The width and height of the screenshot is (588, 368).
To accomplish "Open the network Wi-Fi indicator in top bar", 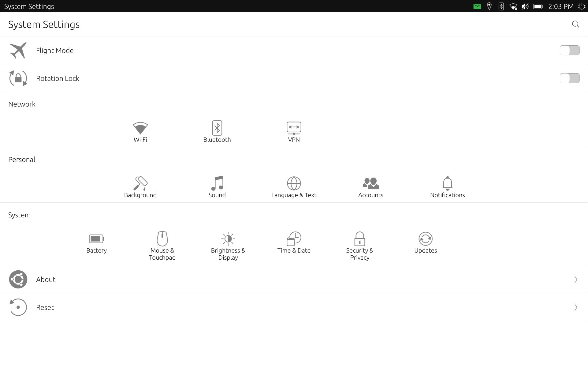I will 513,6.
